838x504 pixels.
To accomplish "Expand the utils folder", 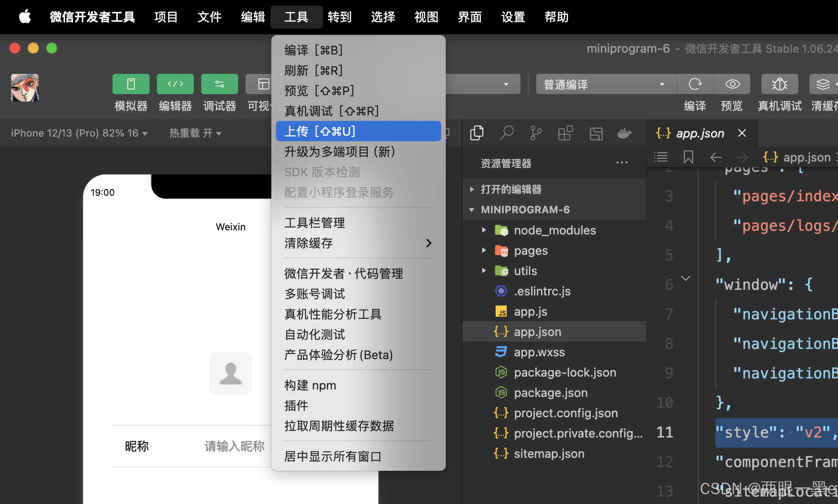I will (554, 270).
